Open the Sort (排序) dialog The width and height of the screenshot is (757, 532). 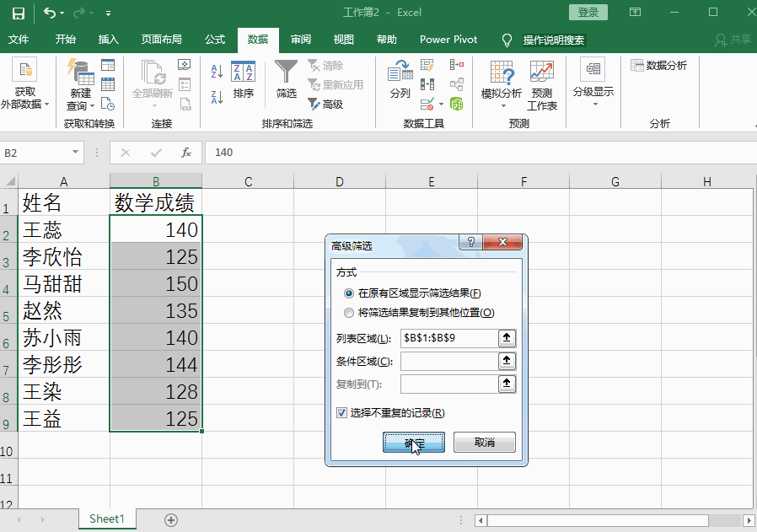(x=244, y=78)
